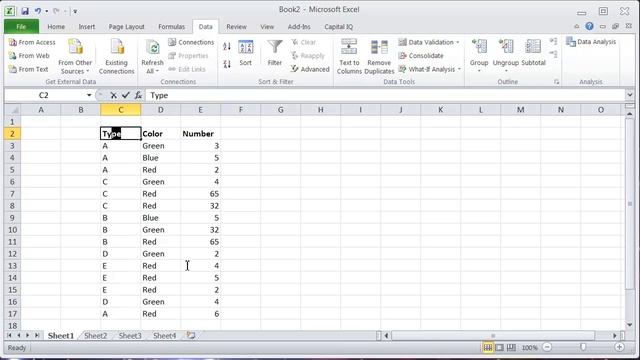This screenshot has height=360, width=640.
Task: Switch to Sheet4 worksheet
Action: point(164,336)
